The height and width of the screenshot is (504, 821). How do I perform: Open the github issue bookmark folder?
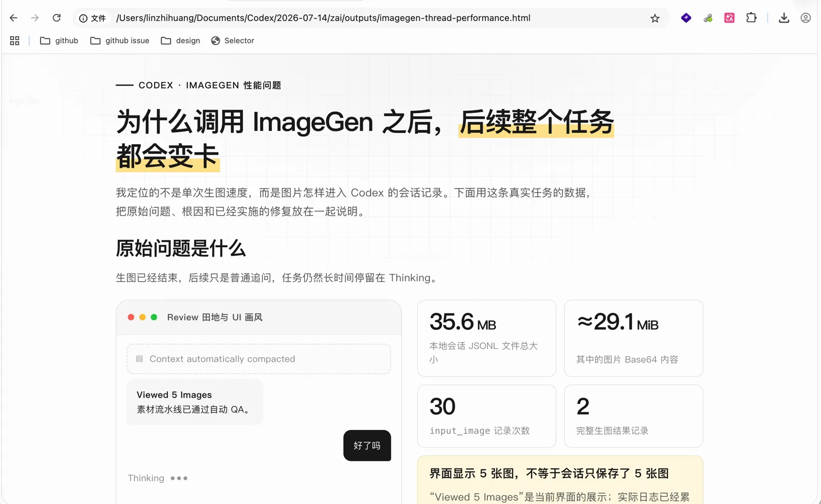pyautogui.click(x=120, y=41)
